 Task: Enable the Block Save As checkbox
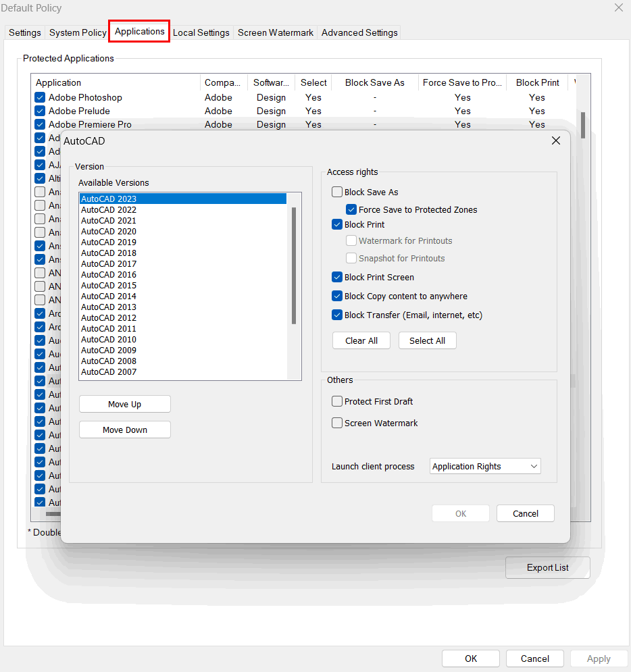click(x=337, y=192)
